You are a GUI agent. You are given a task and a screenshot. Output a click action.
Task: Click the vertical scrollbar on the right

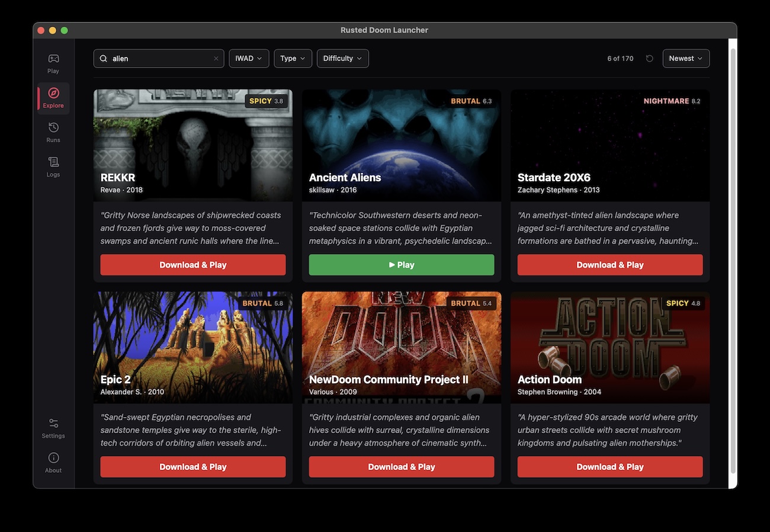click(x=733, y=261)
